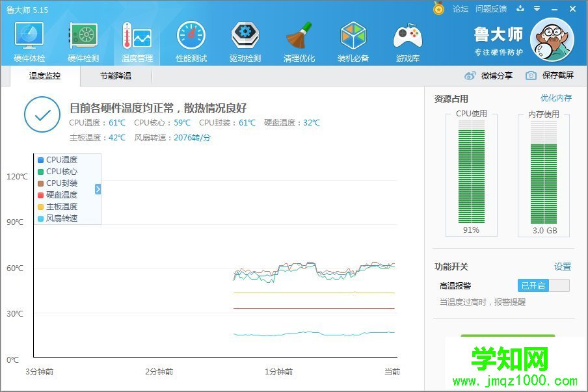Collapse the chart legend panel
Image resolution: width=588 pixels, height=392 pixels.
click(x=98, y=189)
